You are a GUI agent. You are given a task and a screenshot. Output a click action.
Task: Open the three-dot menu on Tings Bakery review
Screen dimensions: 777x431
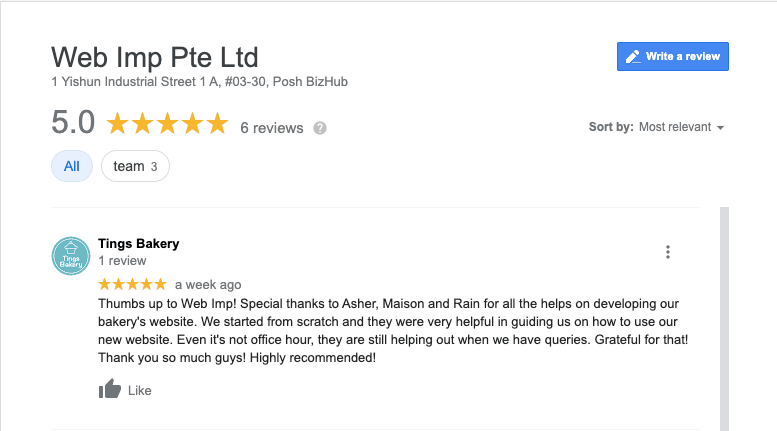667,252
